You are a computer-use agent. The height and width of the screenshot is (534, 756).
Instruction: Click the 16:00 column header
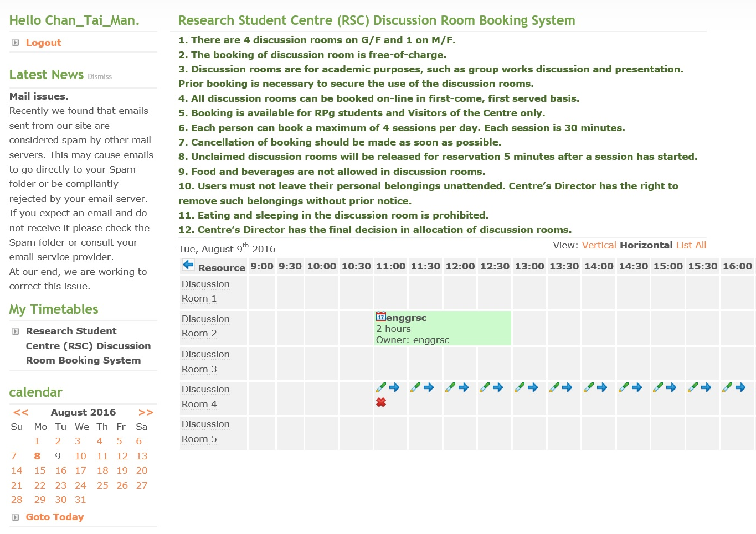click(x=737, y=266)
